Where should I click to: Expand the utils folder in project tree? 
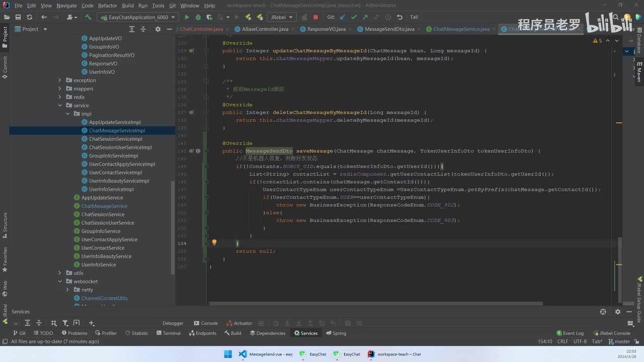click(x=60, y=273)
